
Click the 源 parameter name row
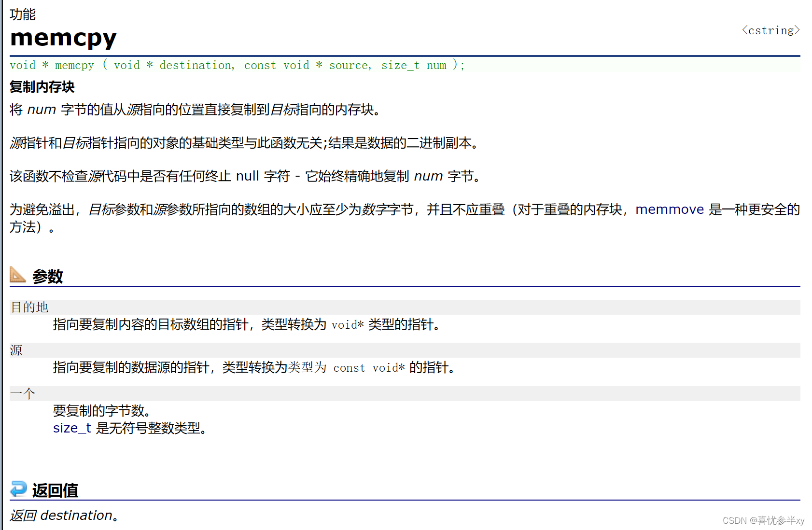tap(405, 350)
